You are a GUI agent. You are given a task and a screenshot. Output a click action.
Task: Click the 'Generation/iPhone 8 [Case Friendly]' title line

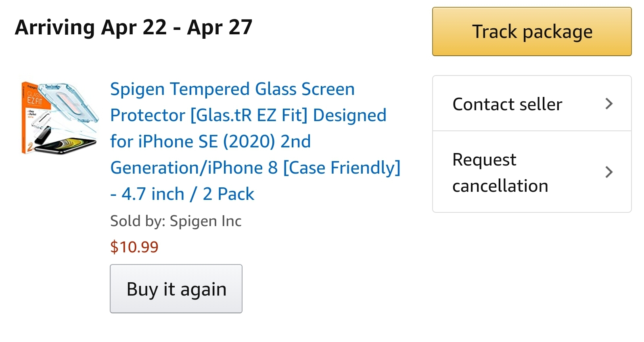click(255, 168)
